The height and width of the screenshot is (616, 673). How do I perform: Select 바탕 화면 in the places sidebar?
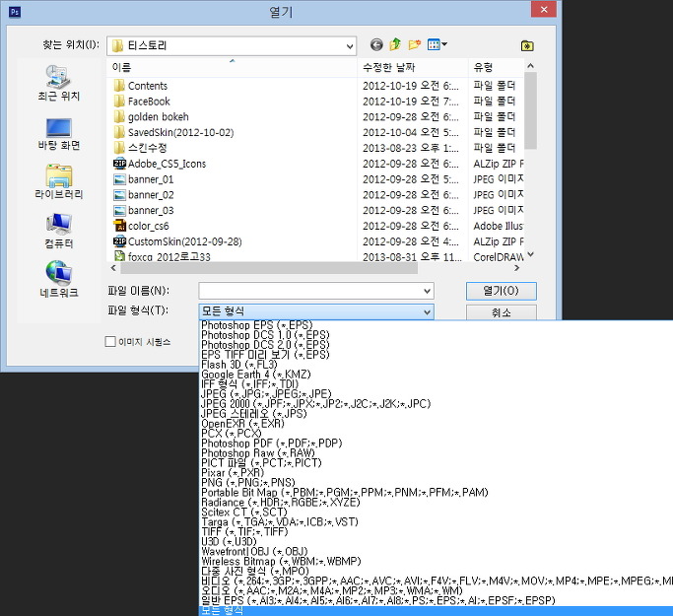click(x=57, y=133)
